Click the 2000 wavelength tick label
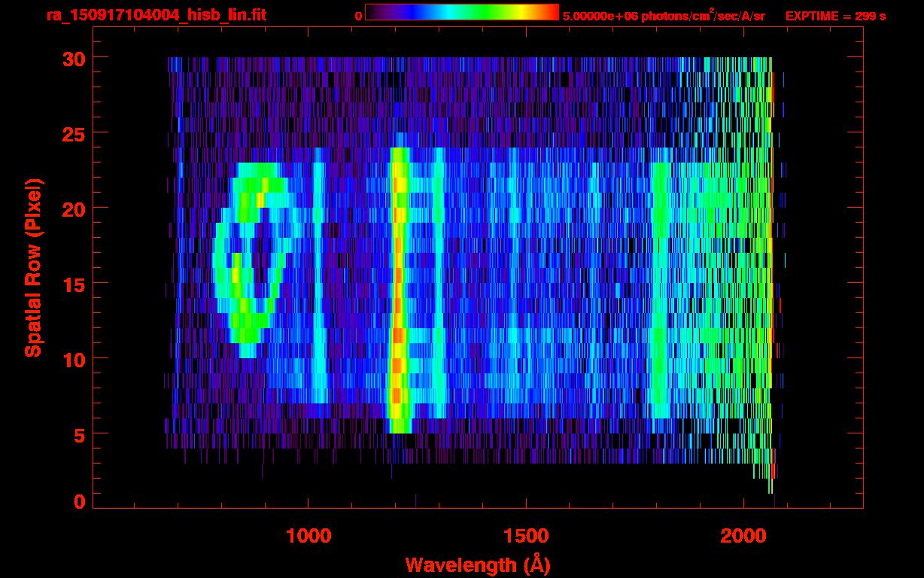 [x=743, y=536]
